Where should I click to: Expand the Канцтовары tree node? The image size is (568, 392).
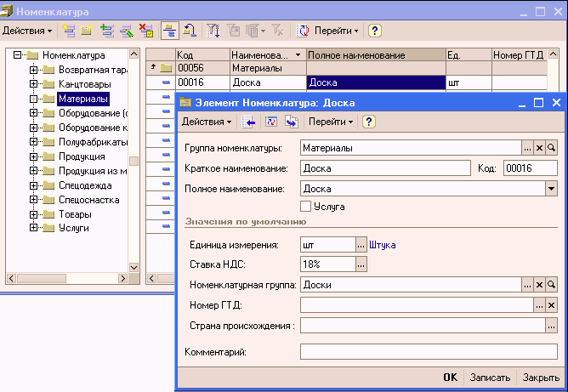click(x=34, y=84)
